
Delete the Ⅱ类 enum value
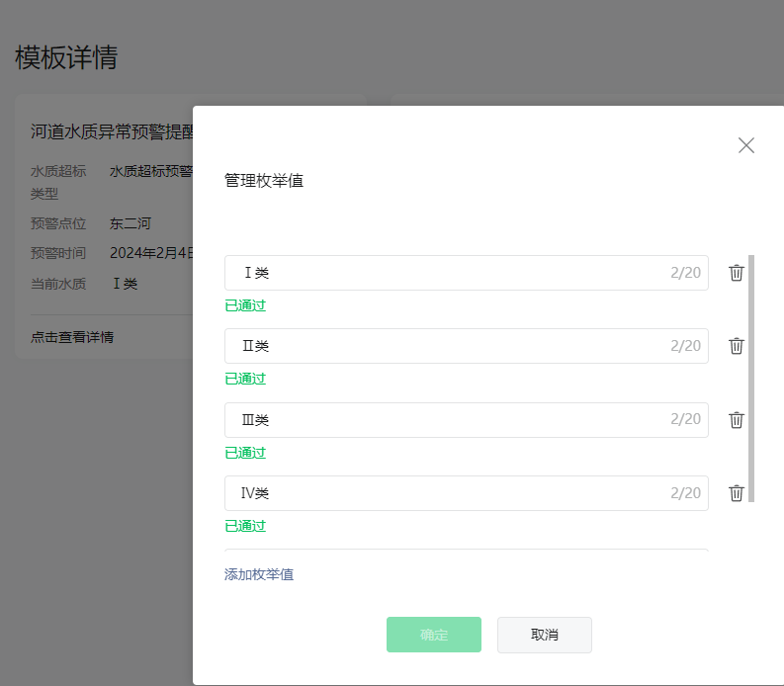tap(736, 346)
